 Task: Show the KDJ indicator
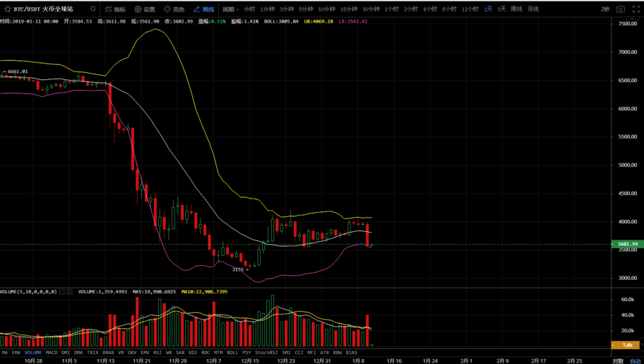(x=193, y=353)
